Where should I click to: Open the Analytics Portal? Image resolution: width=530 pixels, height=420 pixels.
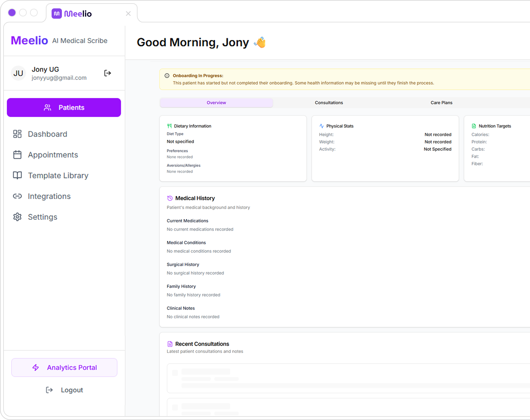coord(64,367)
